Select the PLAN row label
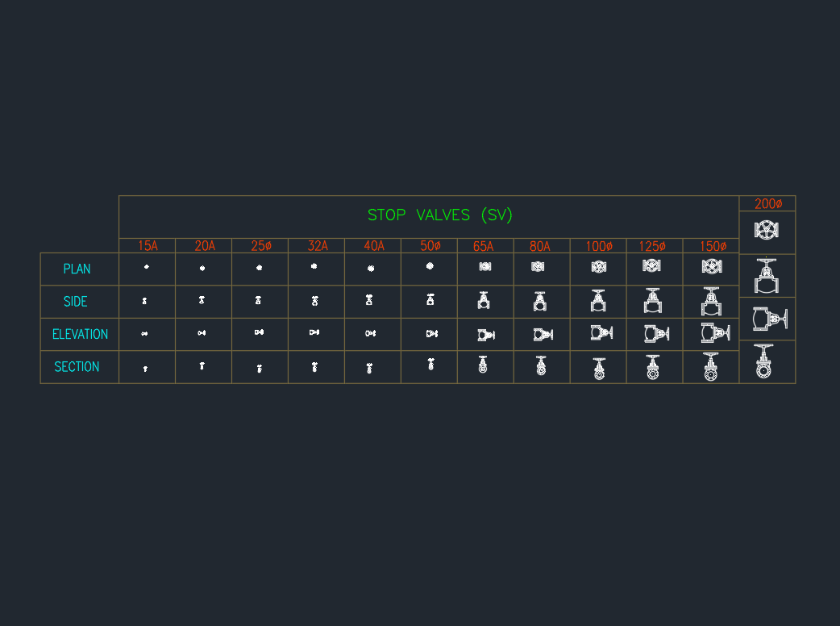The height and width of the screenshot is (626, 840). (77, 269)
